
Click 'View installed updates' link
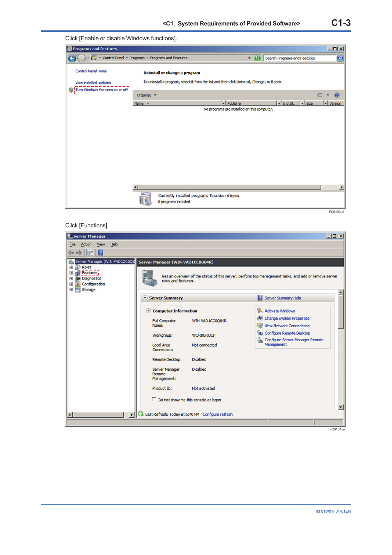point(93,83)
